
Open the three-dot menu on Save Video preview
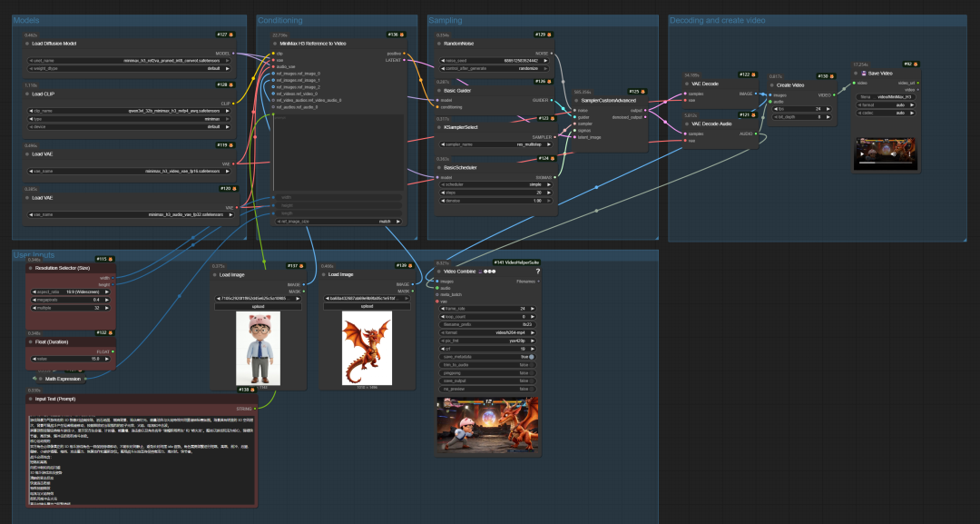910,153
